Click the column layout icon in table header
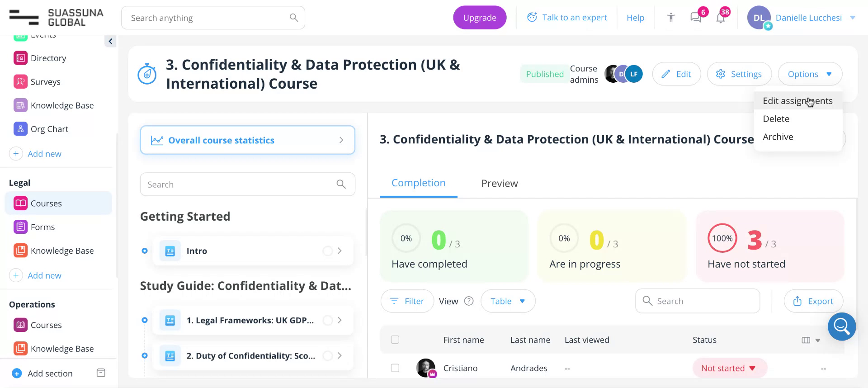The image size is (868, 388). (806, 340)
